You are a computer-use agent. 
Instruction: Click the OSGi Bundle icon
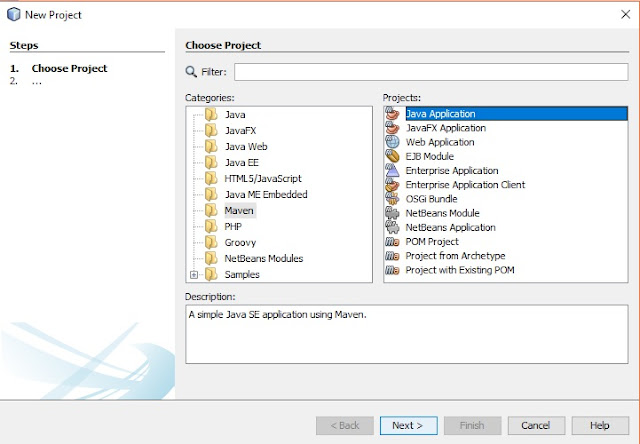point(392,199)
